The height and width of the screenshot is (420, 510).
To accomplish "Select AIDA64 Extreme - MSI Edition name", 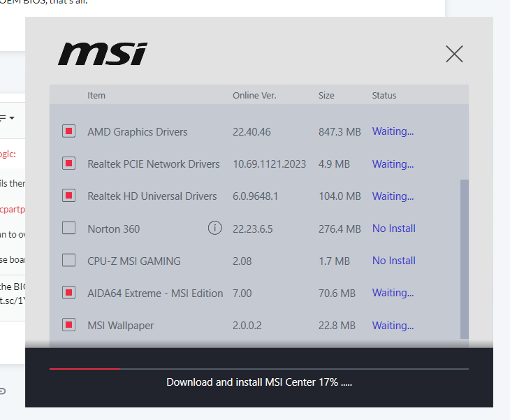I will coord(155,293).
